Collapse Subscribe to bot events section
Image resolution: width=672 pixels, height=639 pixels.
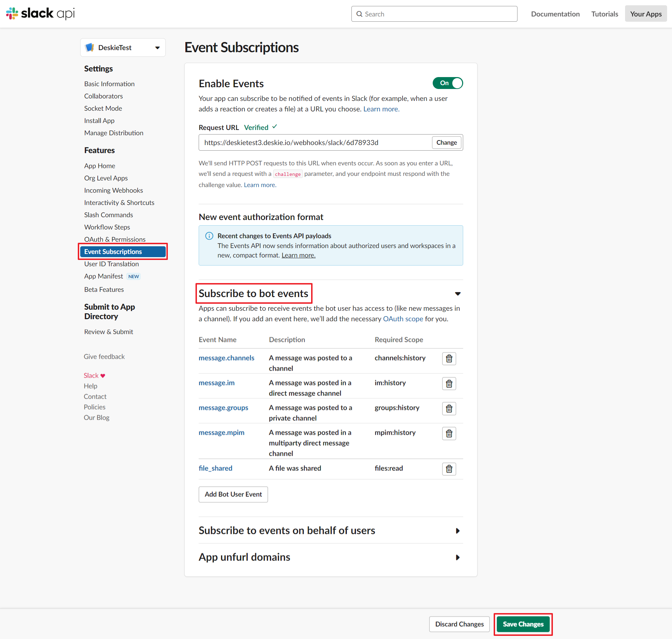[x=458, y=294]
